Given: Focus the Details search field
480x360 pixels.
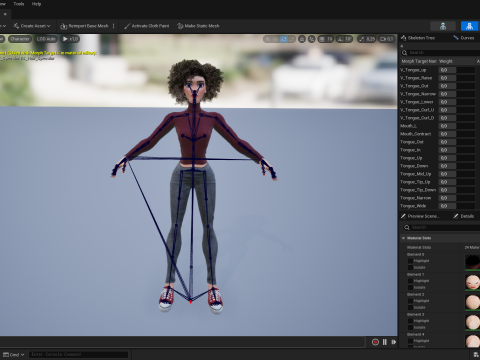Looking at the screenshot, I should coord(441,227).
